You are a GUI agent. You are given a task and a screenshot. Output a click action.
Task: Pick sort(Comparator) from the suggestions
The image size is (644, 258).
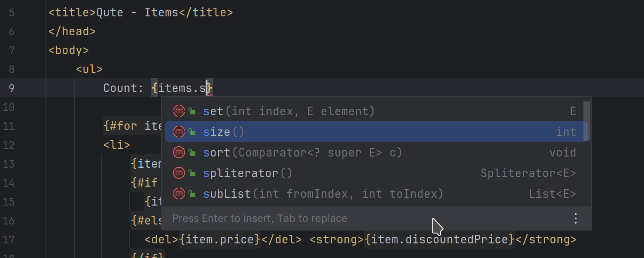(302, 153)
